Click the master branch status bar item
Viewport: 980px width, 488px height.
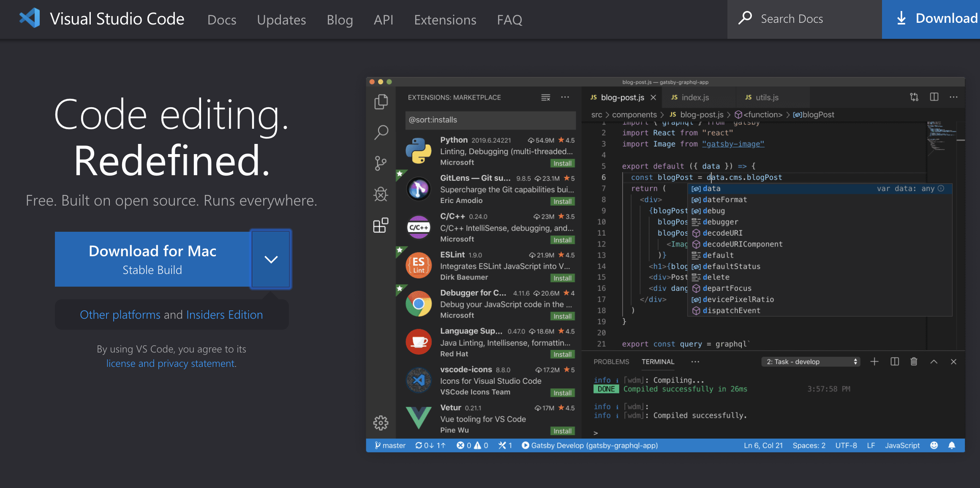pos(390,445)
